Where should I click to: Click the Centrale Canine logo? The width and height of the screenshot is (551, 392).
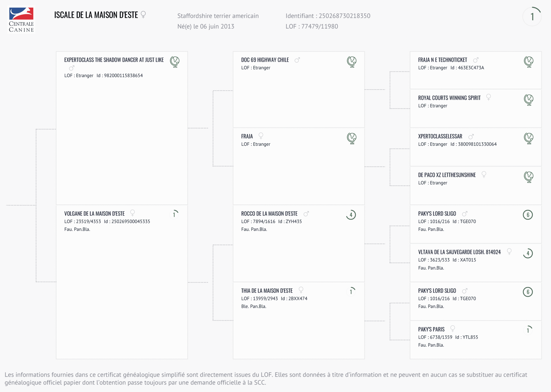(x=21, y=20)
